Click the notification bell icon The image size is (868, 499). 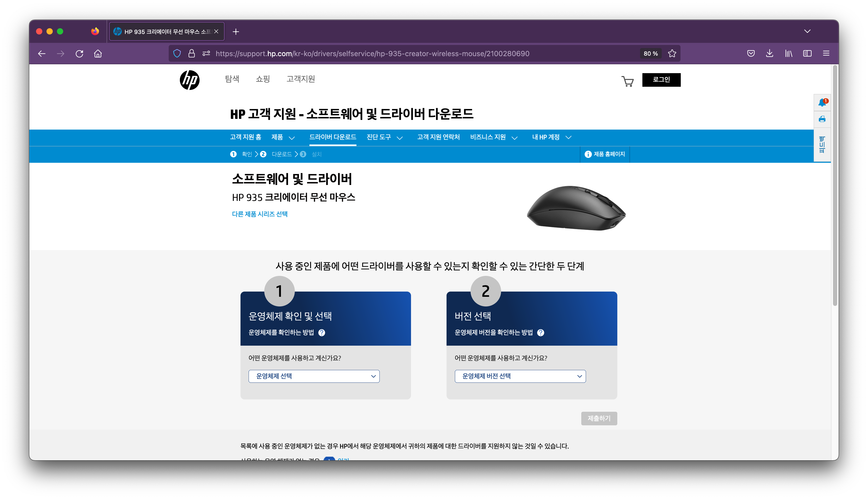822,102
